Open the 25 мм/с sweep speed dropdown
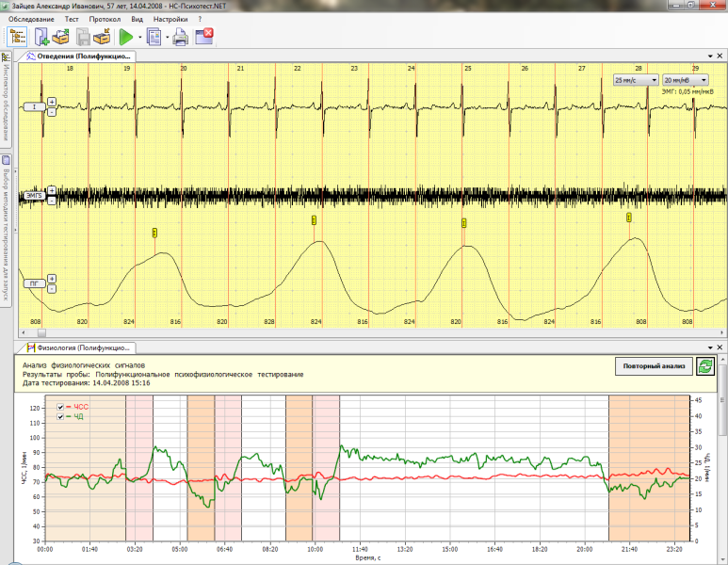 (x=634, y=81)
